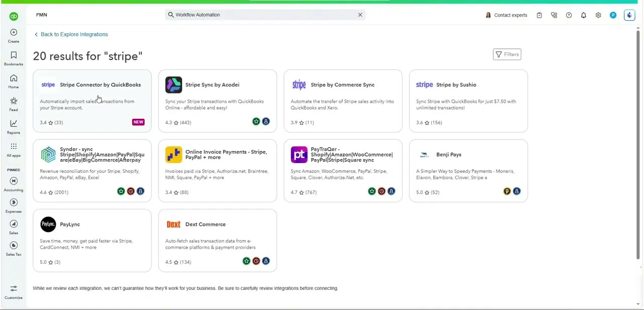Click the Stripe Sync by Acodei logo
This screenshot has height=310, width=644.
[x=174, y=85]
